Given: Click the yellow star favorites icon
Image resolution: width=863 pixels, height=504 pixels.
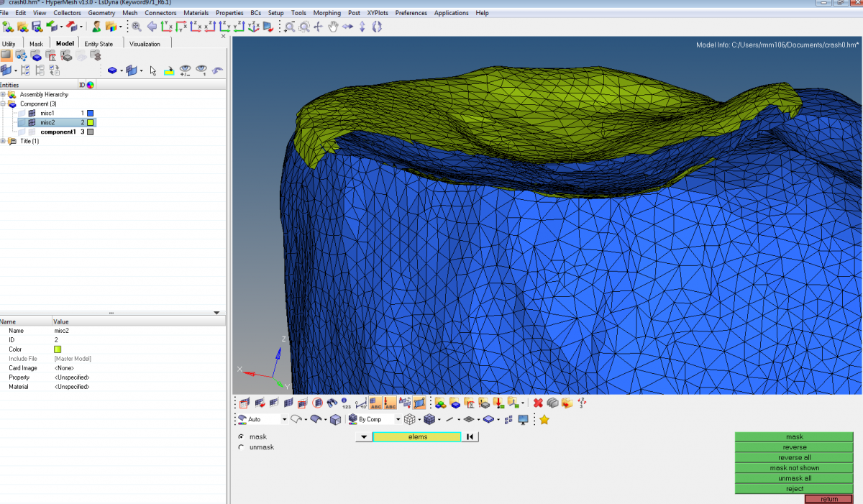Looking at the screenshot, I should pyautogui.click(x=544, y=418).
